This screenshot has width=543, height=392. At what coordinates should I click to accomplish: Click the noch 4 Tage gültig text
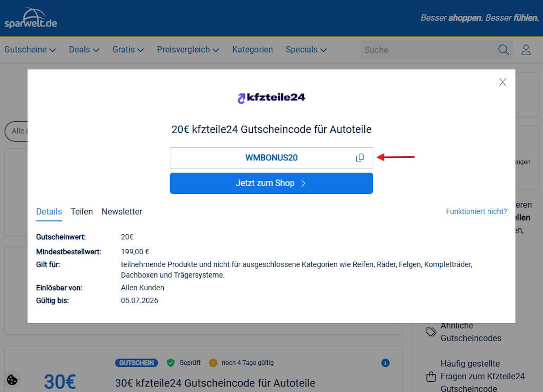tap(248, 363)
